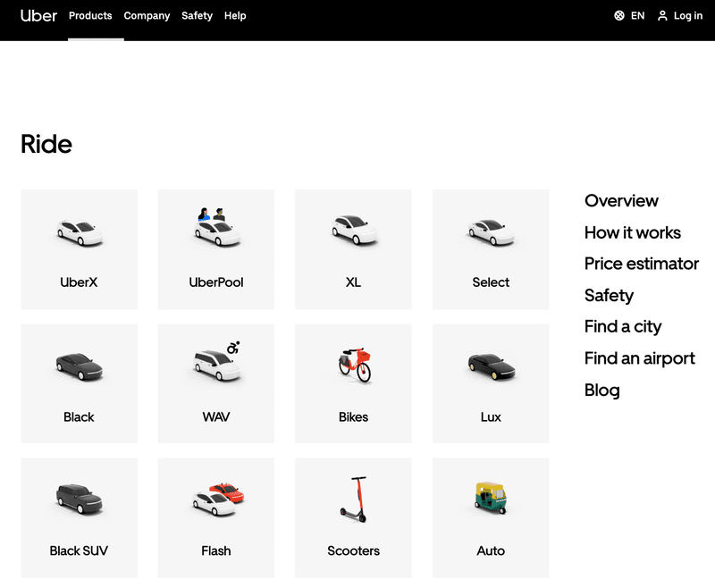Click the Uber logo
This screenshot has height=588, width=715.
[38, 15]
